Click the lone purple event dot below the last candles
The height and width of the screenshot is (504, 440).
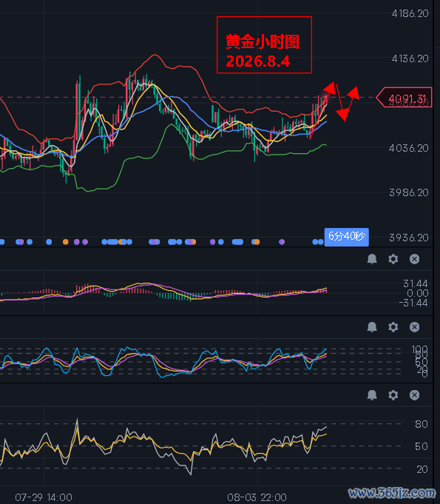point(282,242)
